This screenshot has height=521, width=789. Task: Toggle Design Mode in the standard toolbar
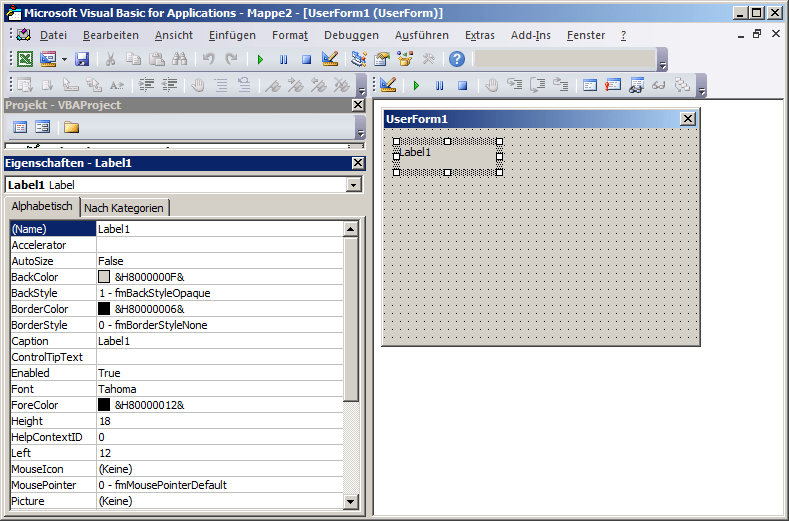click(x=330, y=59)
